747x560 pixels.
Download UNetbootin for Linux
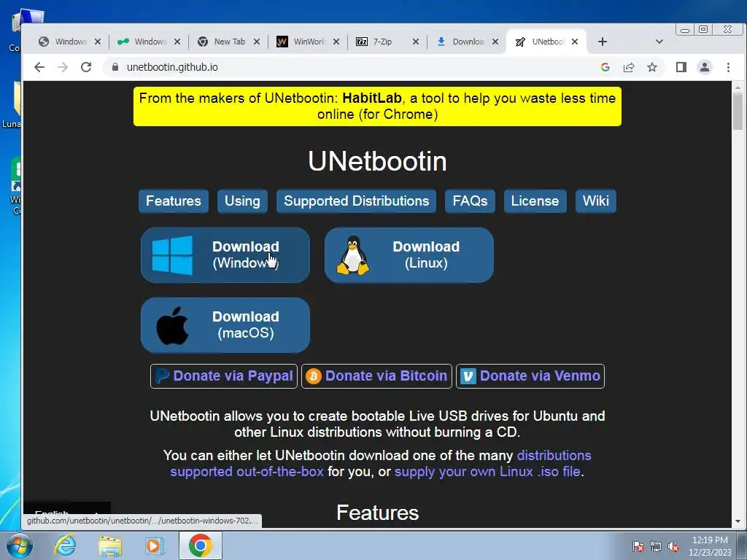[x=409, y=254]
